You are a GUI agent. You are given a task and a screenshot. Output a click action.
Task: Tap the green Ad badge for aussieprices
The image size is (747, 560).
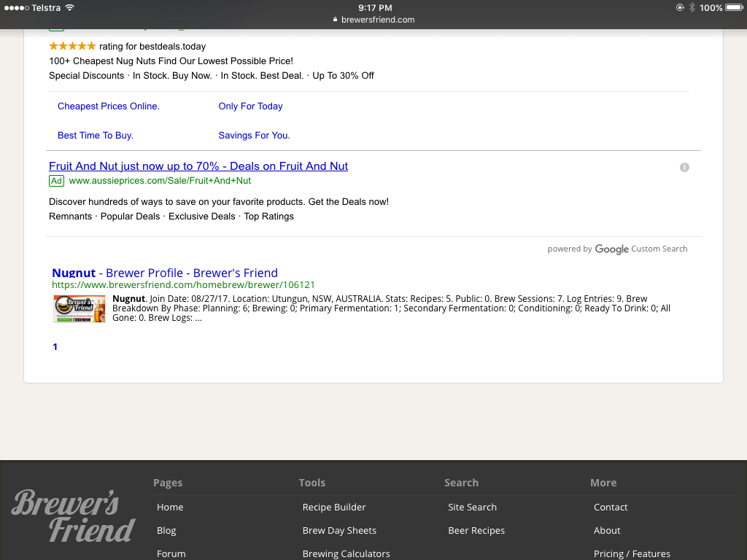tap(56, 181)
